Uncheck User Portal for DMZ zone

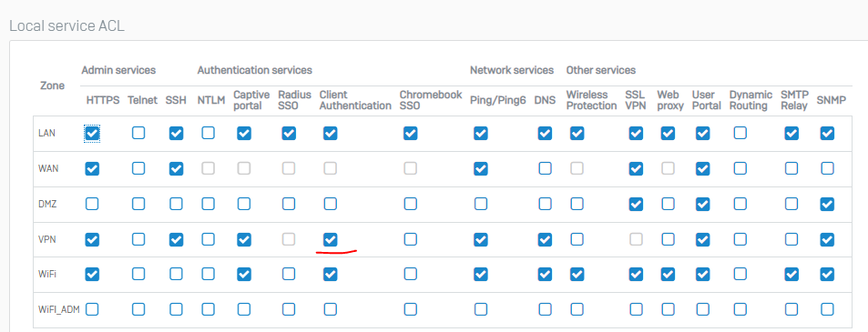(x=703, y=204)
